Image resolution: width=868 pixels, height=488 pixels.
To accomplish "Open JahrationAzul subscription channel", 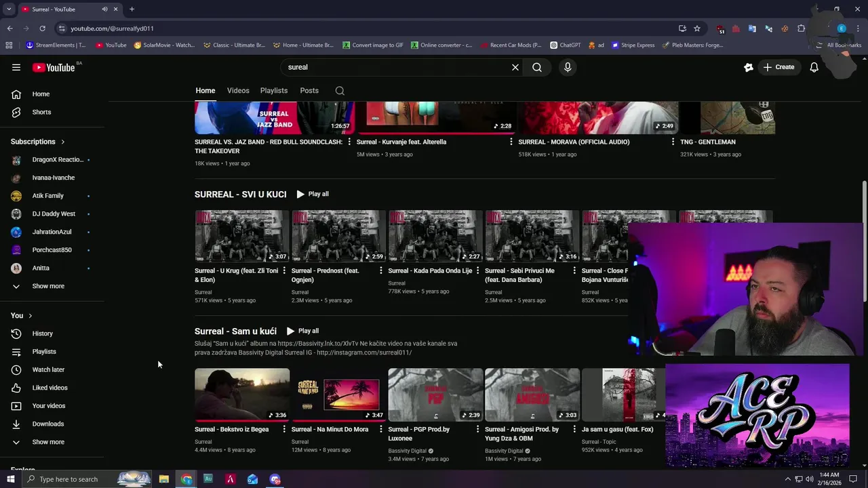I will pos(52,232).
